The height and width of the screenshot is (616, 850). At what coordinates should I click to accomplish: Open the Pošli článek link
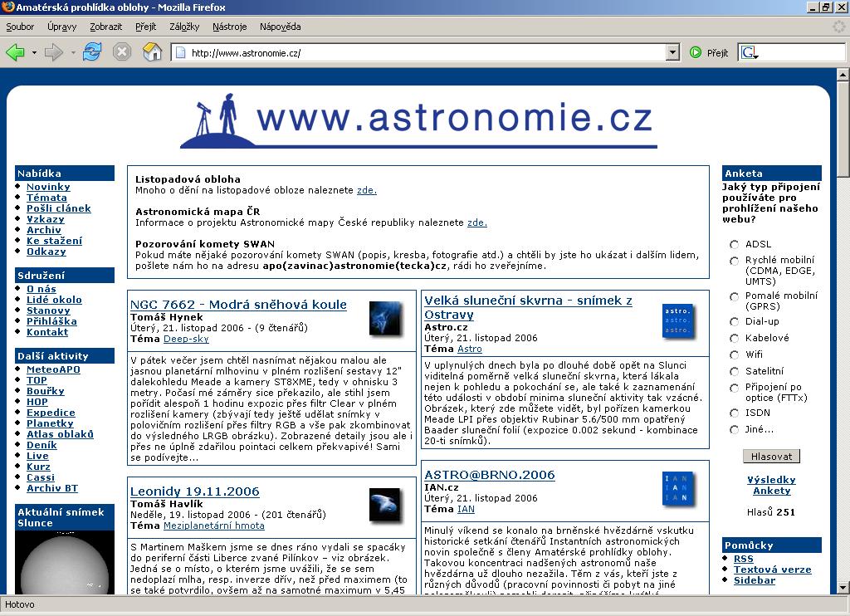pos(59,208)
